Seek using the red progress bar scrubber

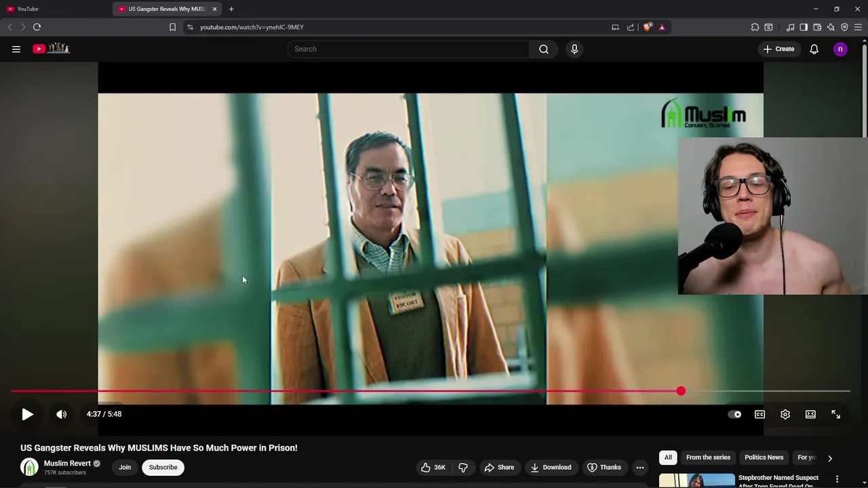click(681, 391)
